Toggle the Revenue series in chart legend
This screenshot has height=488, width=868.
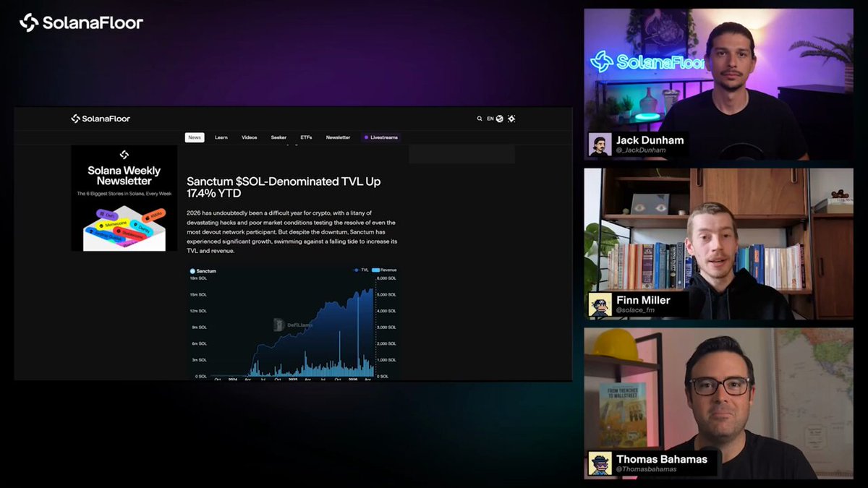pyautogui.click(x=384, y=270)
